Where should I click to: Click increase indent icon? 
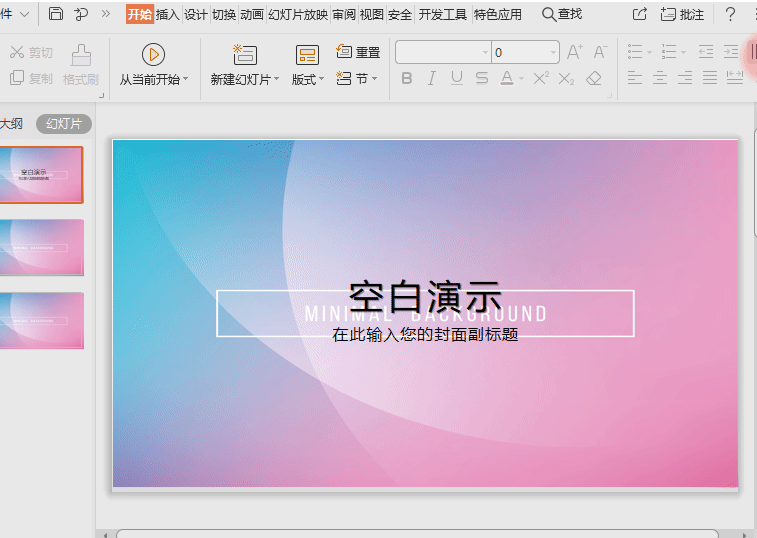point(731,51)
